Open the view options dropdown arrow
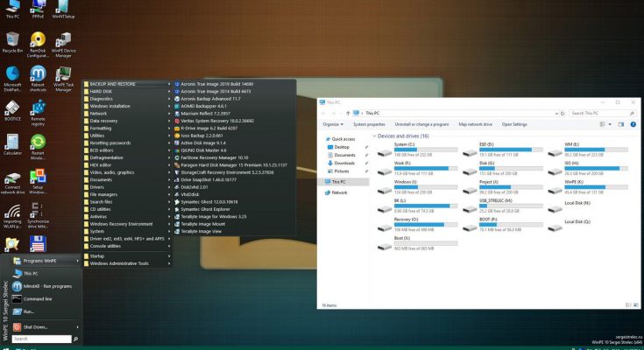 point(610,124)
